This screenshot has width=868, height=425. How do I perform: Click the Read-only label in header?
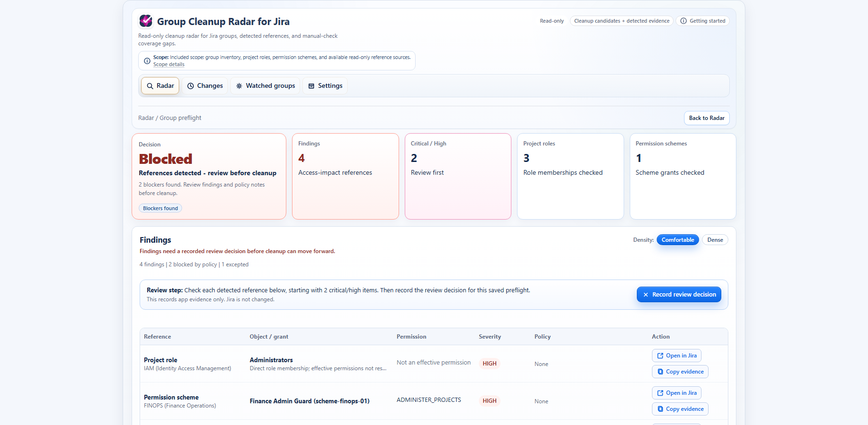click(x=552, y=21)
